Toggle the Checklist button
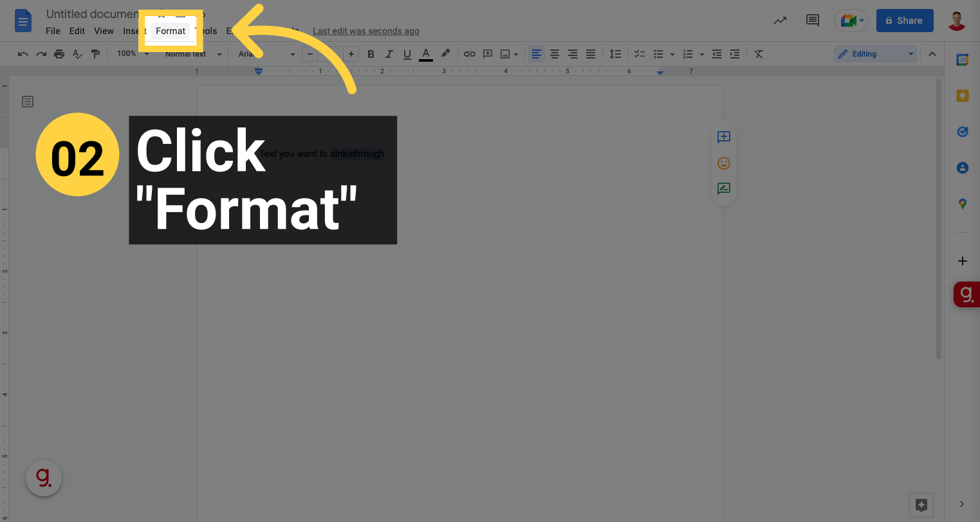This screenshot has height=522, width=980. tap(640, 54)
